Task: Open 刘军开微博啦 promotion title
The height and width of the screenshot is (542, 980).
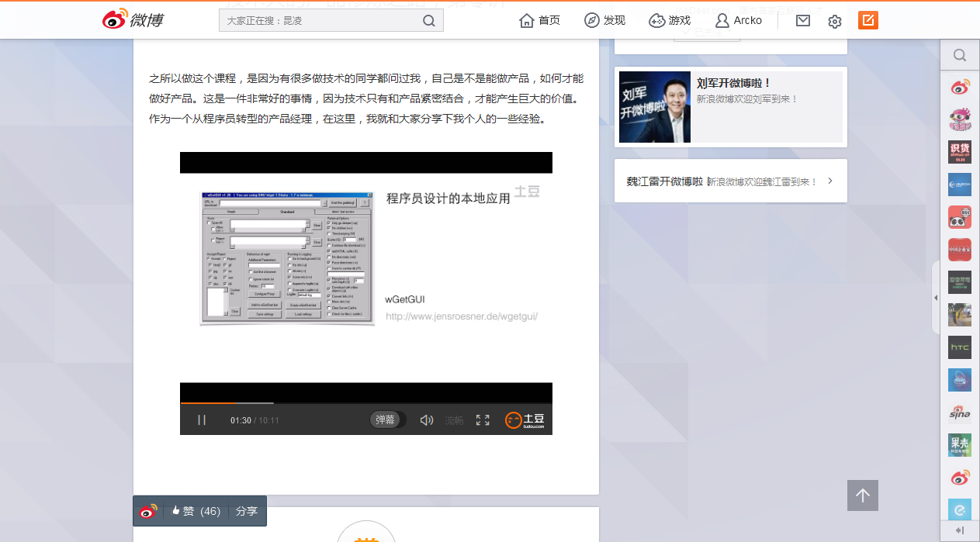Action: tap(733, 83)
